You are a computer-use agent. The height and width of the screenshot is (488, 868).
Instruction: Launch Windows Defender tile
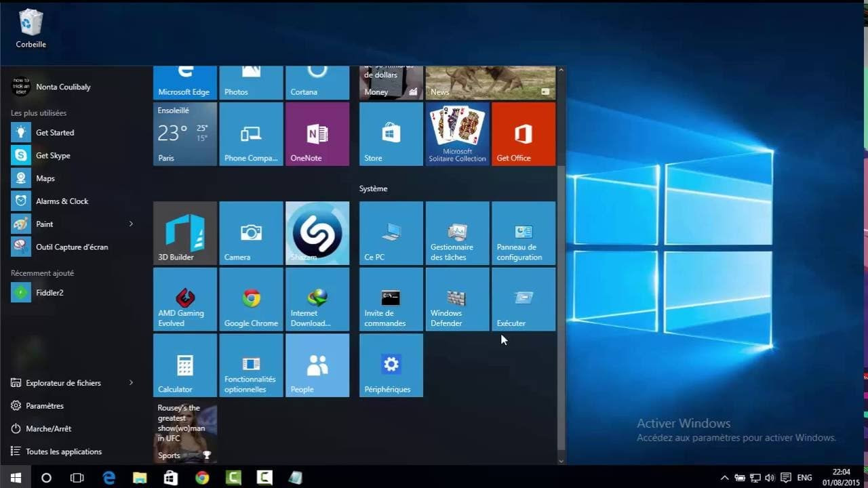(x=457, y=299)
